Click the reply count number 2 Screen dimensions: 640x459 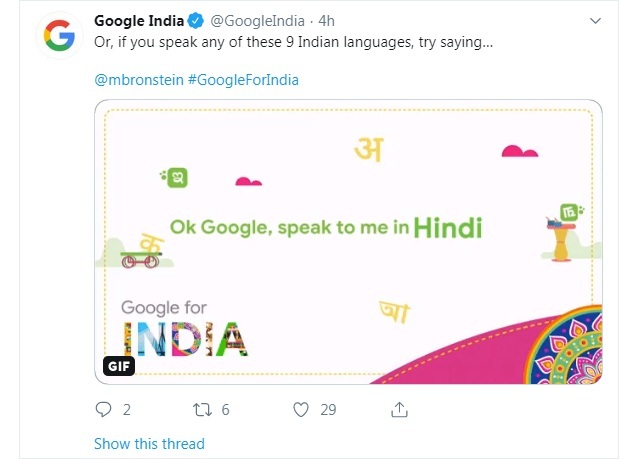127,409
